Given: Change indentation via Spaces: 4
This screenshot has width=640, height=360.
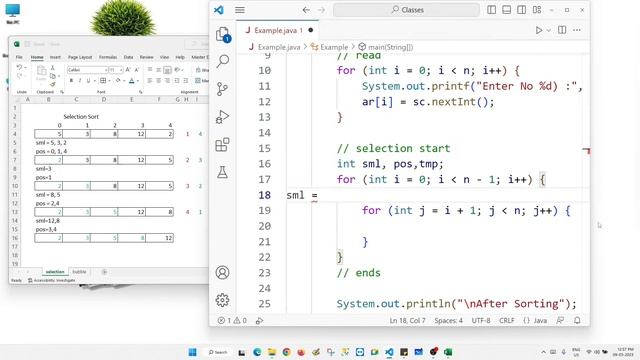Looking at the screenshot, I should click(x=448, y=320).
